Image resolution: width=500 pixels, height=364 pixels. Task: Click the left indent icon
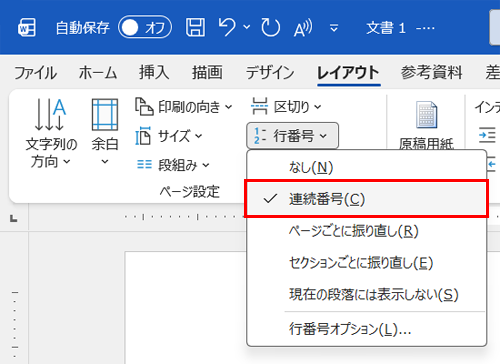click(487, 135)
